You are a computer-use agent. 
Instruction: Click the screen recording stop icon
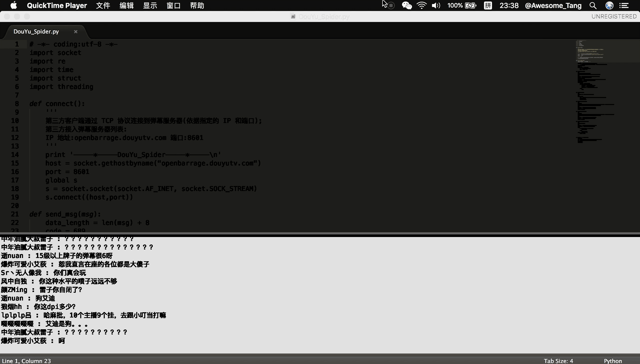391,5
